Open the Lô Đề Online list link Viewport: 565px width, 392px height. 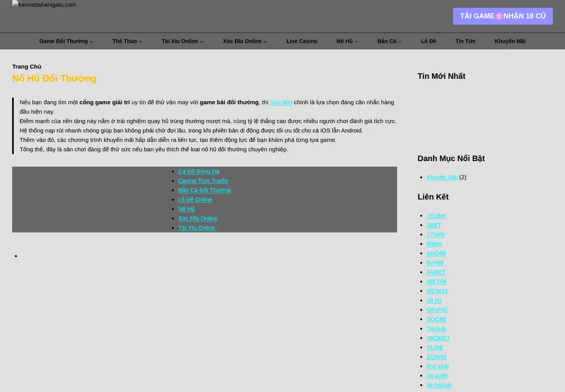195,200
